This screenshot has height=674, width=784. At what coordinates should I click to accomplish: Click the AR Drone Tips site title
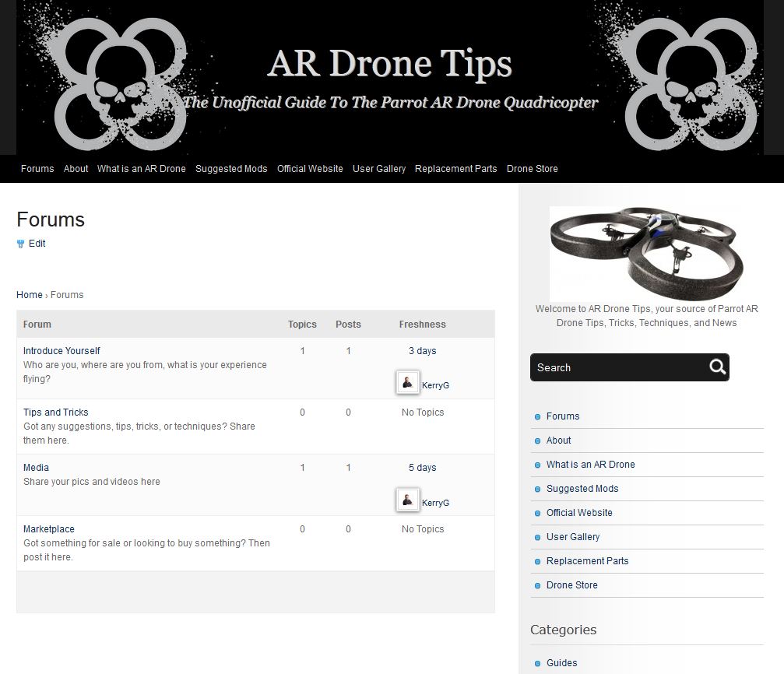390,64
